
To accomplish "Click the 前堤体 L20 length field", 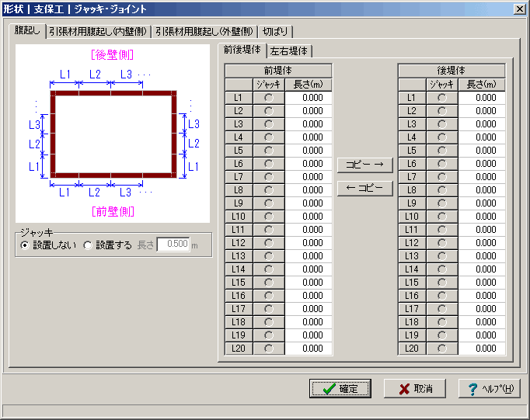I will (x=308, y=349).
